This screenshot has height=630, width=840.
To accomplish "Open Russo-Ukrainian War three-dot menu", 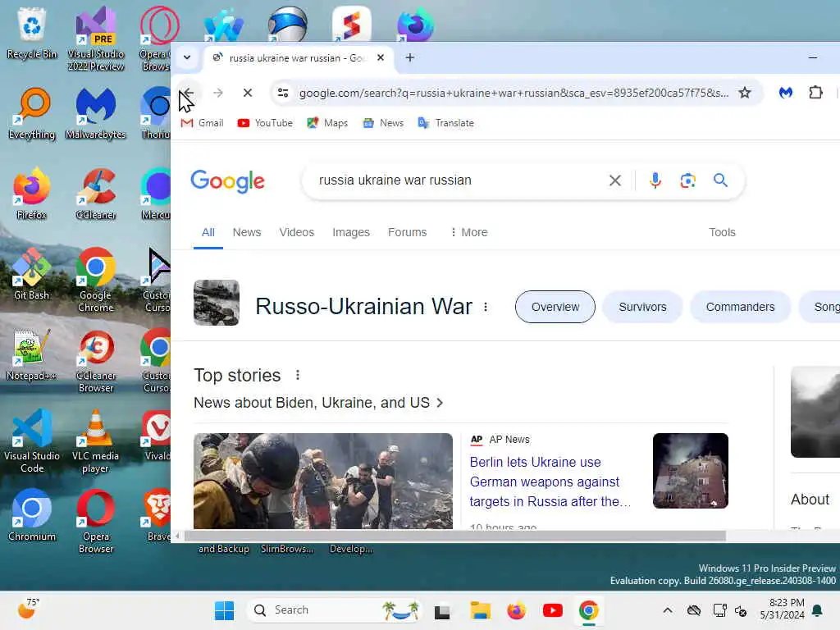I will pyautogui.click(x=486, y=307).
